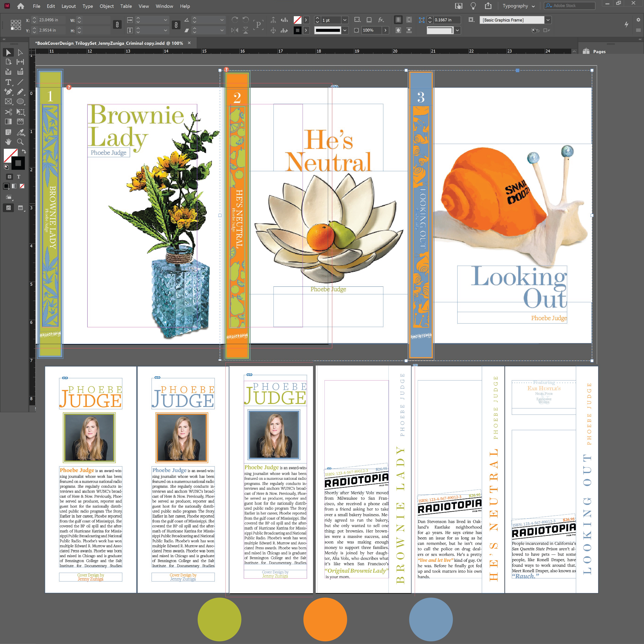Click the Apply None swatch button
The image size is (644, 644).
tap(22, 186)
